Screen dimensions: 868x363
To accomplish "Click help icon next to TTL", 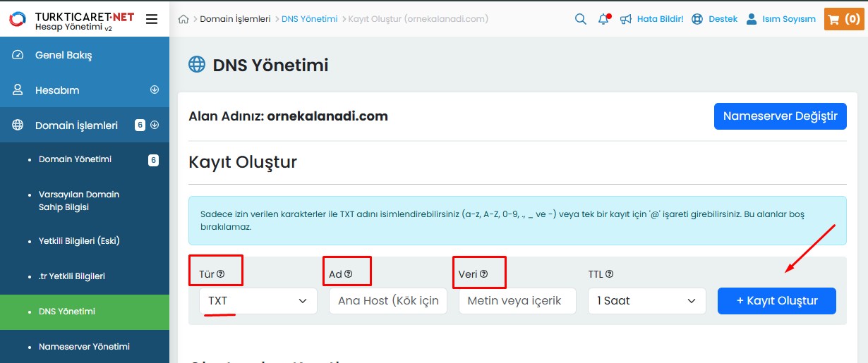I will click(609, 274).
